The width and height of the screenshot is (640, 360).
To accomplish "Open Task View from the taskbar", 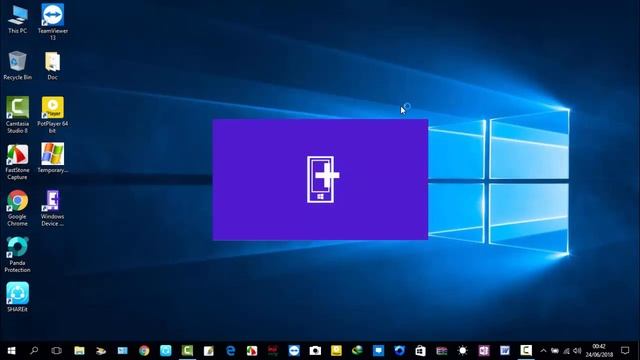I will click(56, 351).
